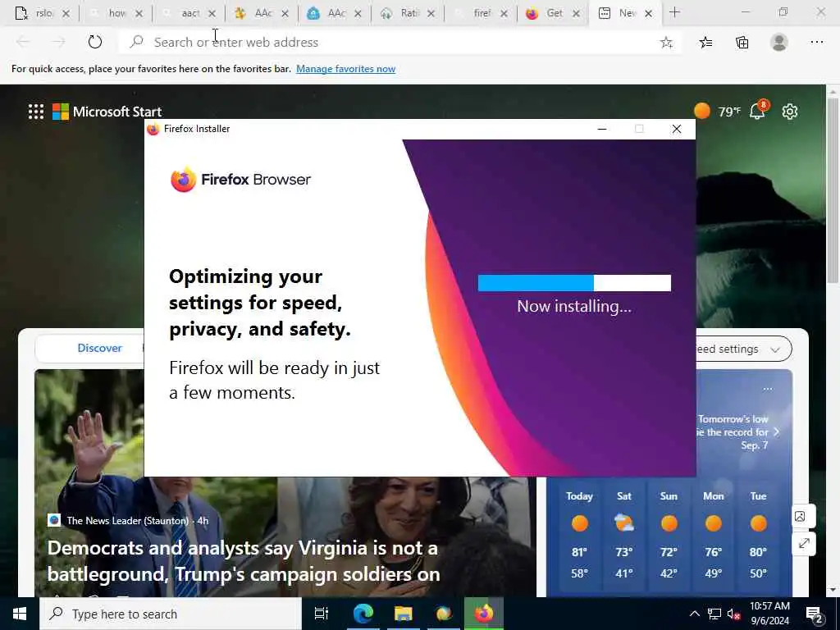Switch to the 'how' browser tab
This screenshot has height=630, width=840.
116,13
